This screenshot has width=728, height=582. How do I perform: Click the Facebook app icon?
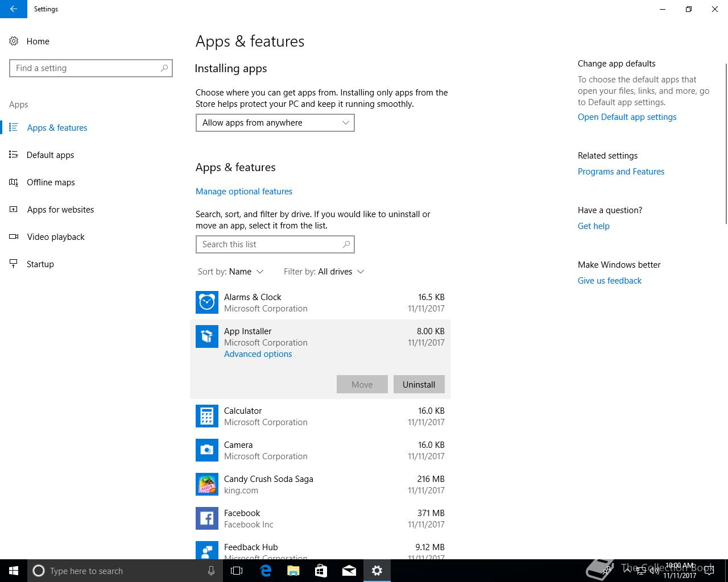(x=207, y=518)
